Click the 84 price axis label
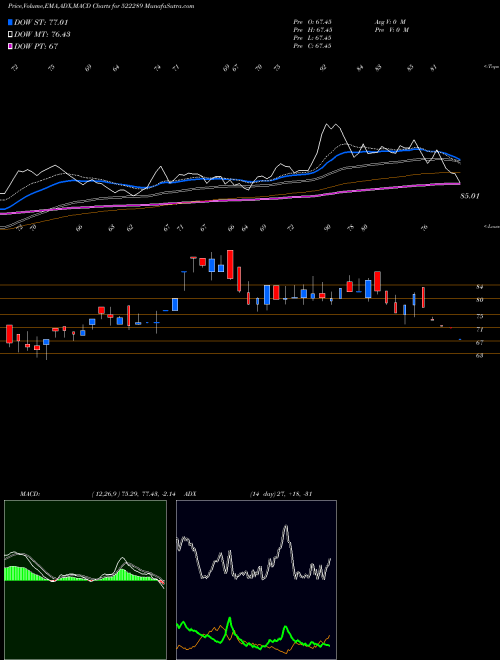 pyautogui.click(x=479, y=287)
